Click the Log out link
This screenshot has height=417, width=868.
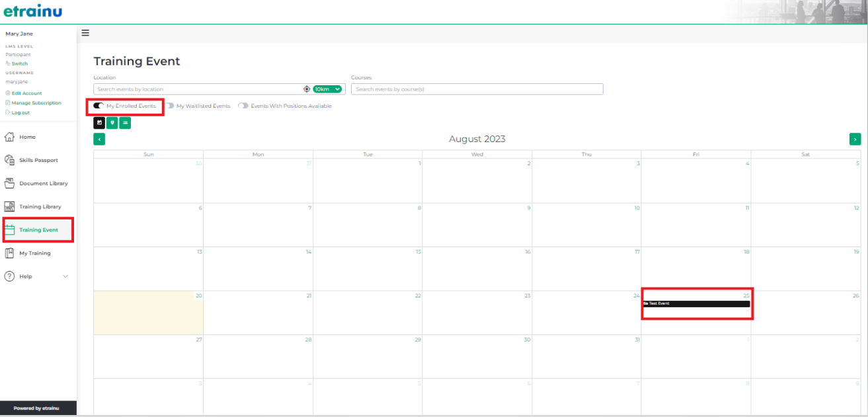point(20,112)
